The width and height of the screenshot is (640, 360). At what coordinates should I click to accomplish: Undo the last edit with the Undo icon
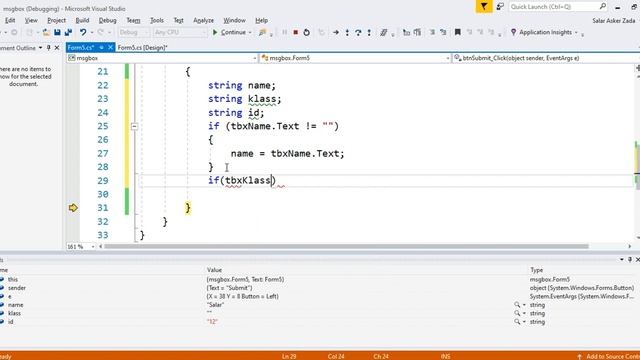pyautogui.click(x=83, y=32)
